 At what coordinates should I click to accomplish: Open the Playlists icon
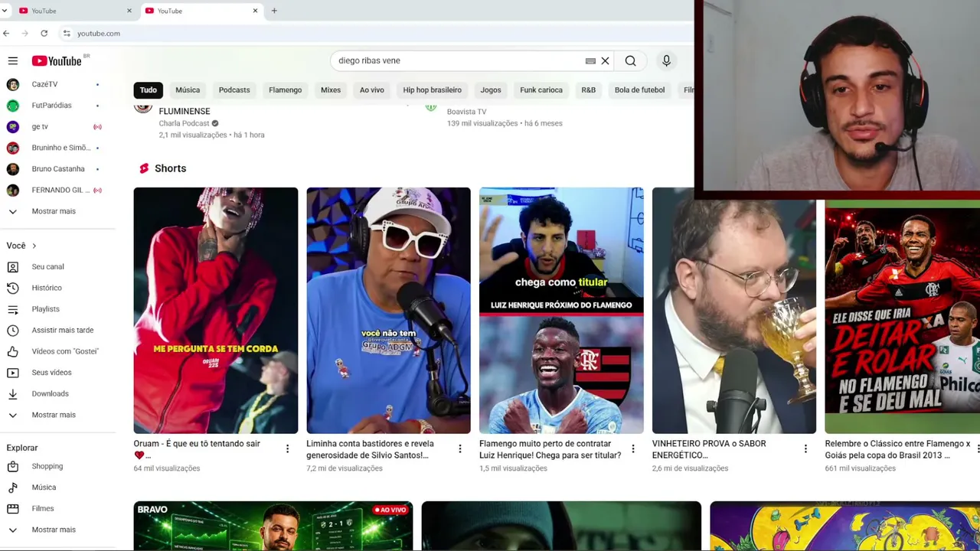13,309
